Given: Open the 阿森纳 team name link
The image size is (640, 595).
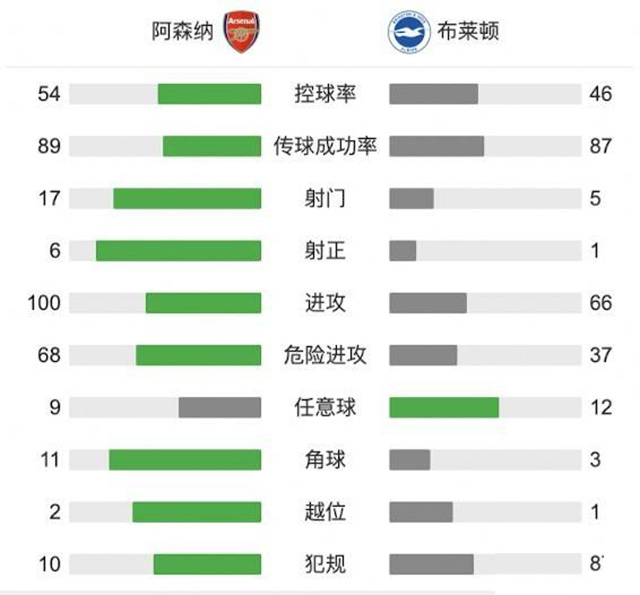Looking at the screenshot, I should click(x=182, y=32).
